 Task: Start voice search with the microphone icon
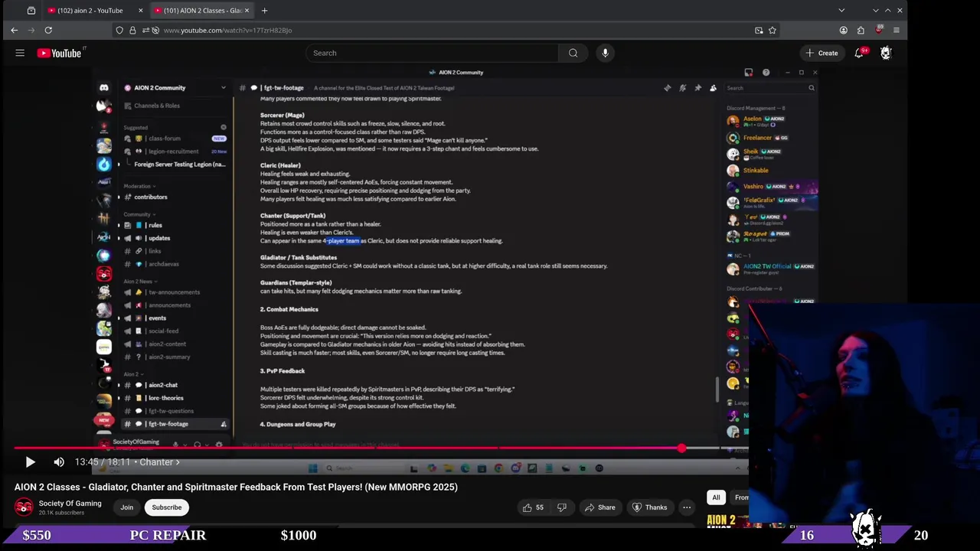click(x=605, y=53)
